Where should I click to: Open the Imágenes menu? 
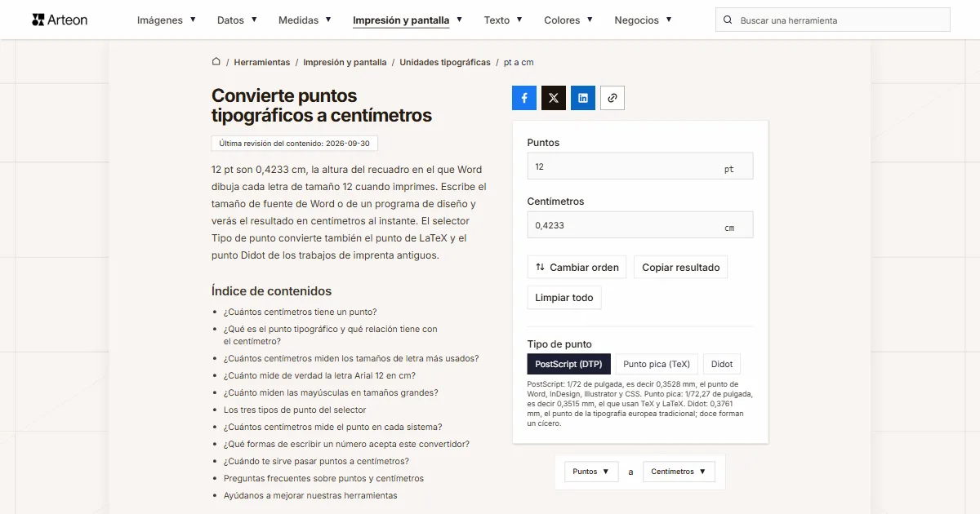coord(167,20)
